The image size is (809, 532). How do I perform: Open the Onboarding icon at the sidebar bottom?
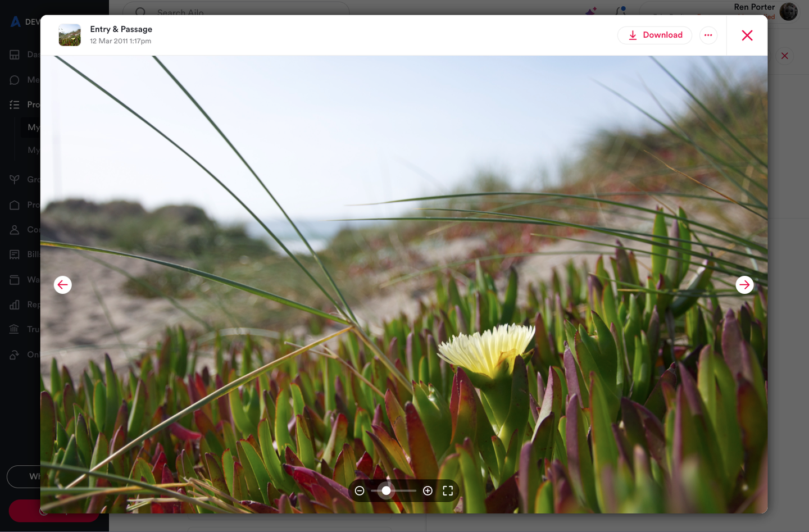click(15, 354)
